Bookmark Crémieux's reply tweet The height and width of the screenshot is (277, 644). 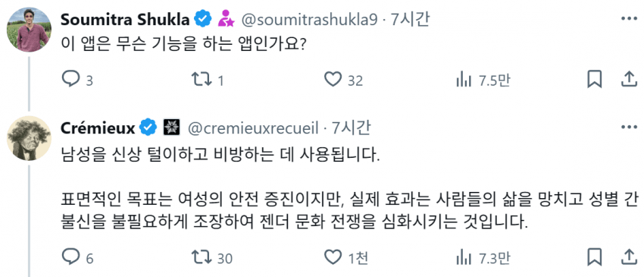point(594,257)
